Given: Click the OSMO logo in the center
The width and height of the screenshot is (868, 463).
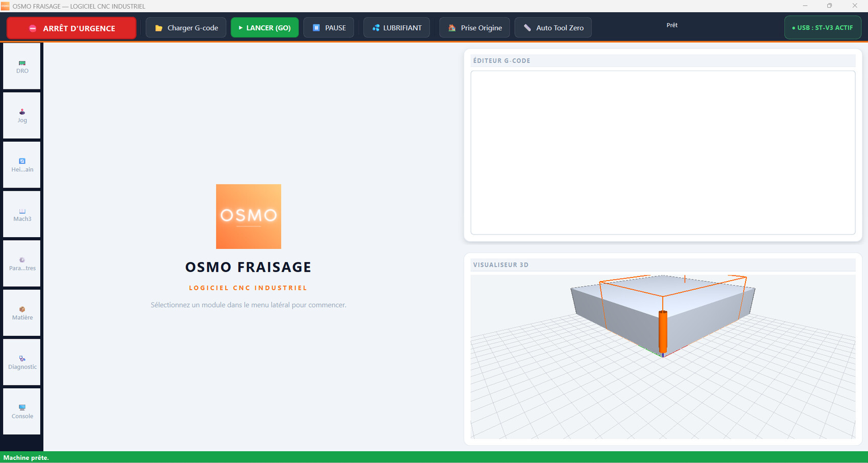Looking at the screenshot, I should coord(249,217).
